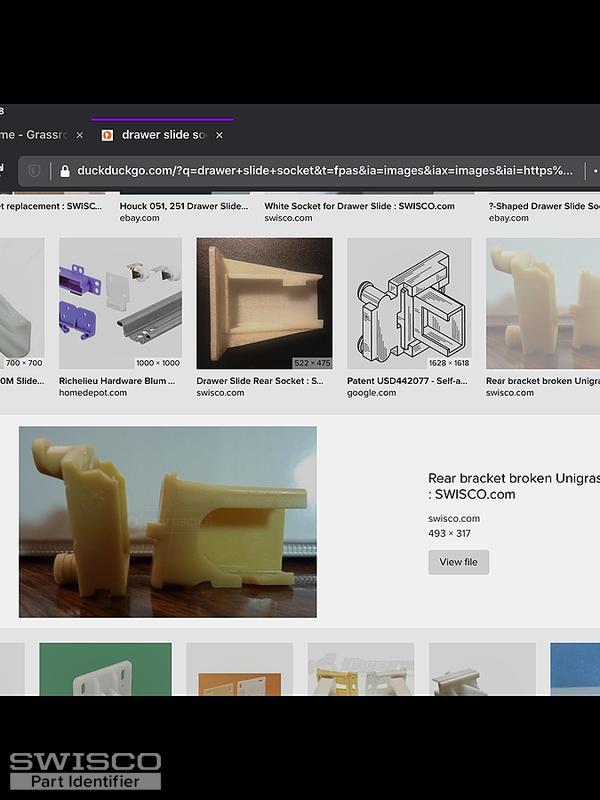Click the 493 × 317 dimensions text
The width and height of the screenshot is (600, 800).
coord(449,533)
